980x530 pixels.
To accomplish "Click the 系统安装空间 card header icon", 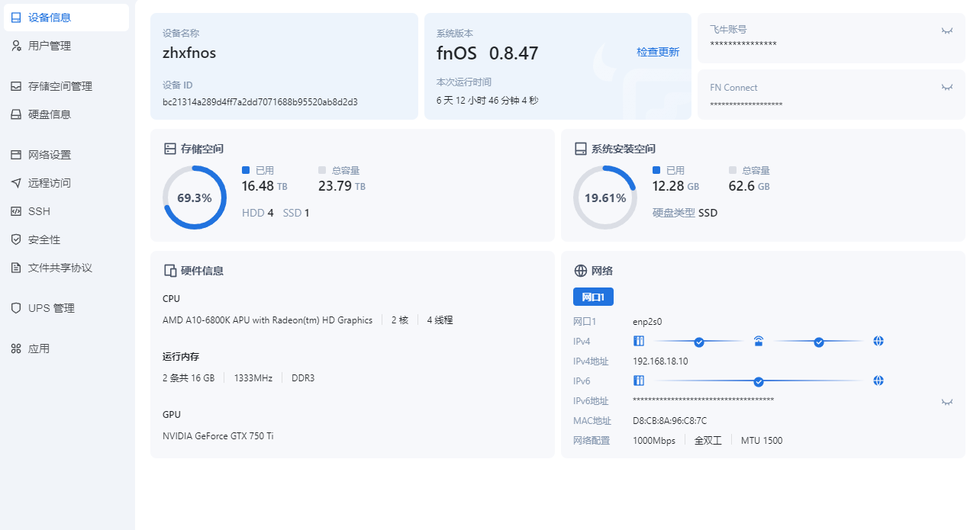I will (581, 149).
